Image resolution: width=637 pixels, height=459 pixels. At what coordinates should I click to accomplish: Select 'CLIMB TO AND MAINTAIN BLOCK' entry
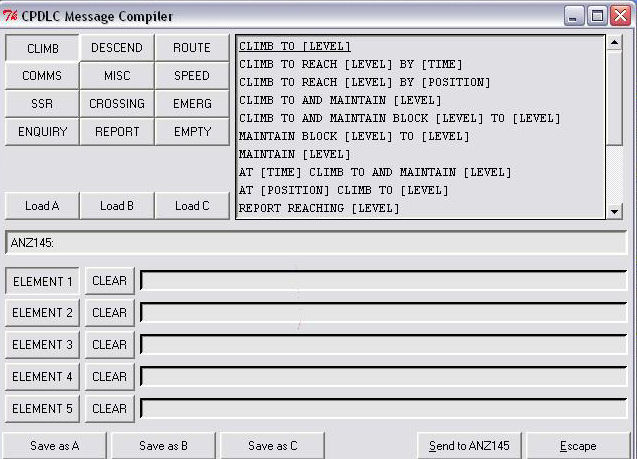[399, 118]
